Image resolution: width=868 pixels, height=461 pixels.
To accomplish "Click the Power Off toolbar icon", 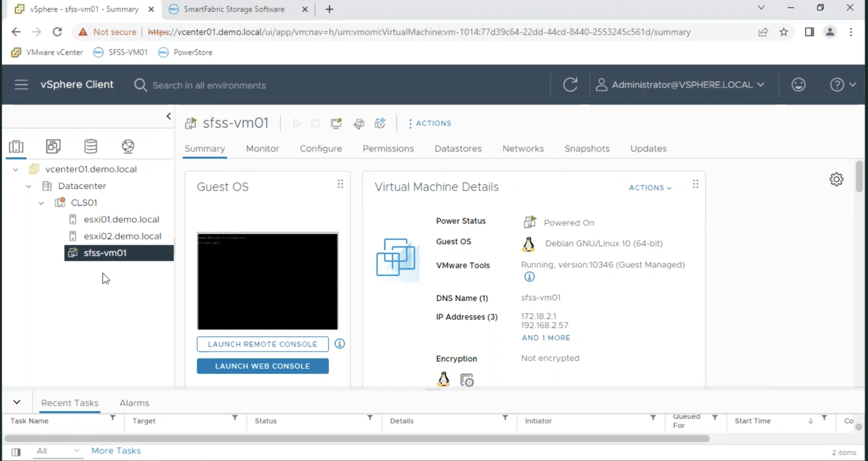I will [315, 123].
